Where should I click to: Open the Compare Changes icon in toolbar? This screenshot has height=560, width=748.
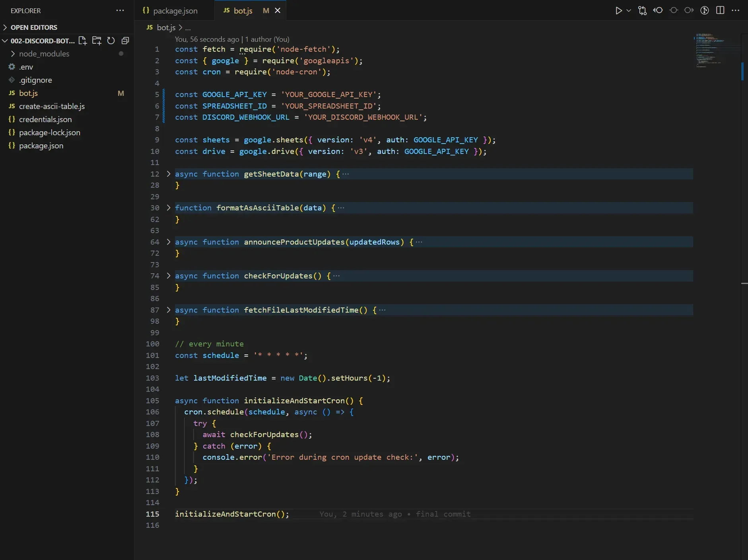point(642,11)
